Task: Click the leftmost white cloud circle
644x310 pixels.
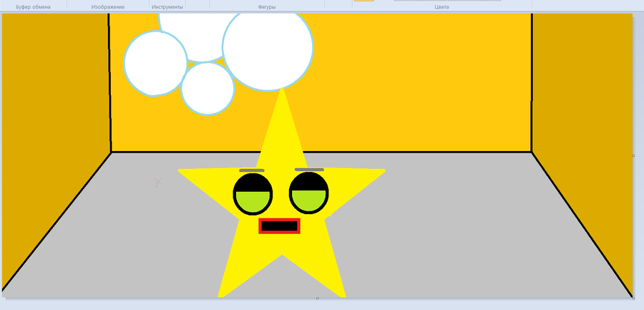Action: click(155, 63)
